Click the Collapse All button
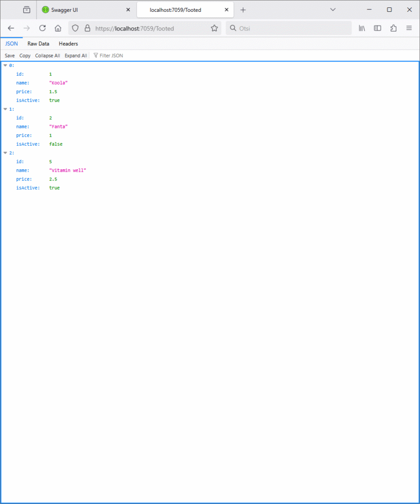Screen dimensions: 420x504 (47, 56)
